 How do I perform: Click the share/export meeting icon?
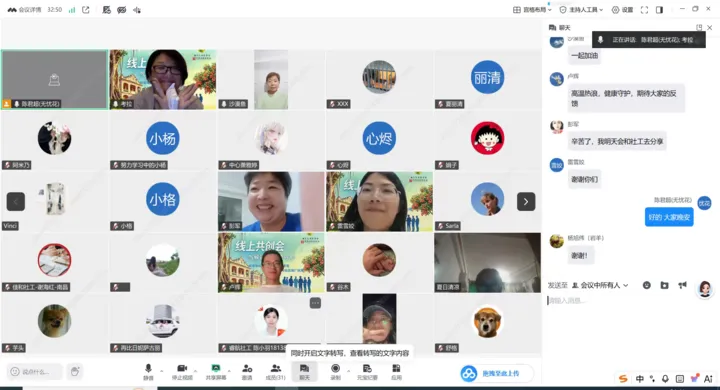(86, 10)
